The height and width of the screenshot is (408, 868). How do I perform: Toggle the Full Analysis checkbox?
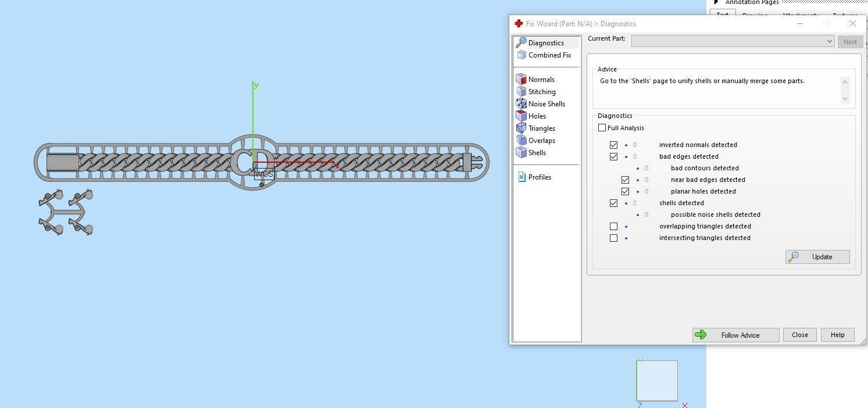[x=602, y=128]
